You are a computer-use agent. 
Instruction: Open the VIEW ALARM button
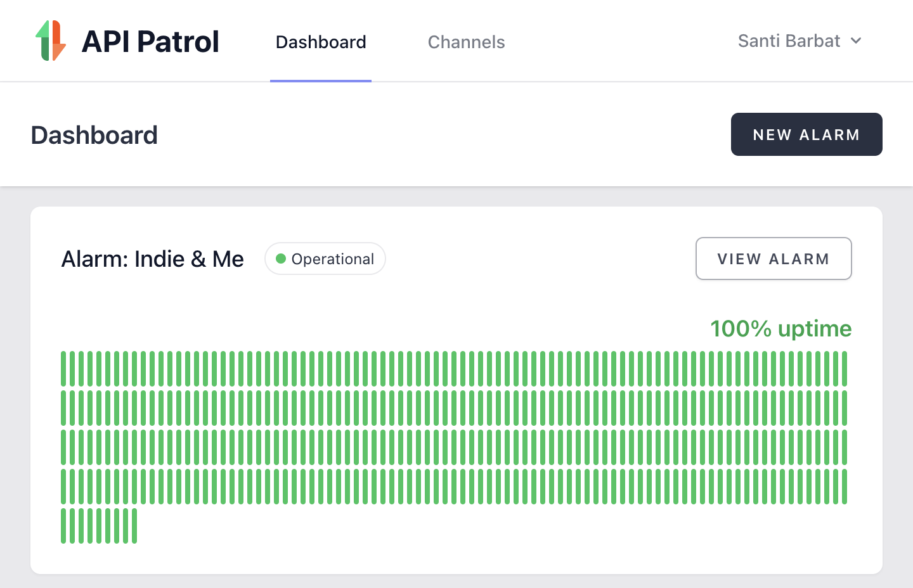click(x=773, y=259)
